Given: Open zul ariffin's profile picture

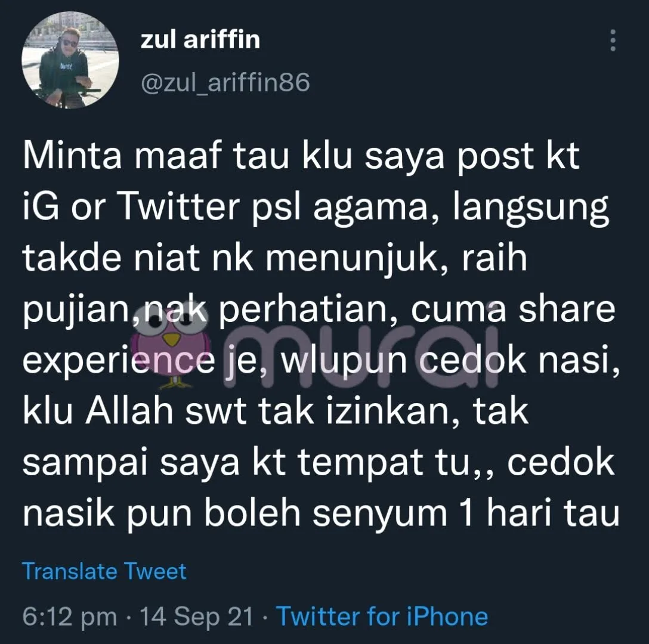Looking at the screenshot, I should pos(70,60).
